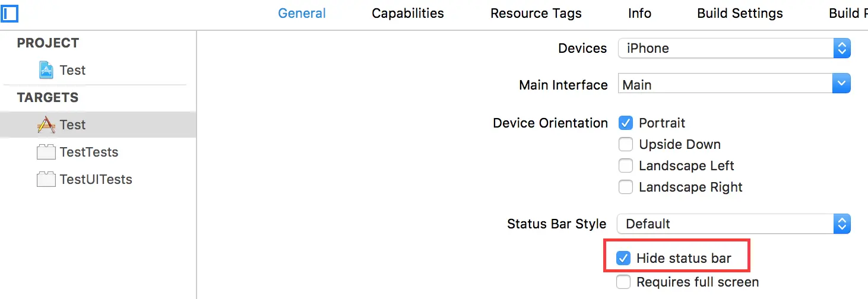Switch to the Capabilities tab

407,13
